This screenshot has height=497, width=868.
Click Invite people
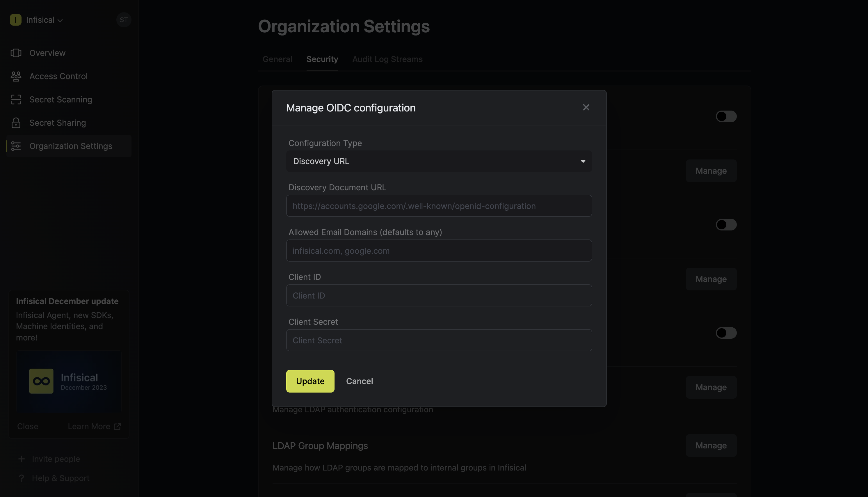point(56,459)
